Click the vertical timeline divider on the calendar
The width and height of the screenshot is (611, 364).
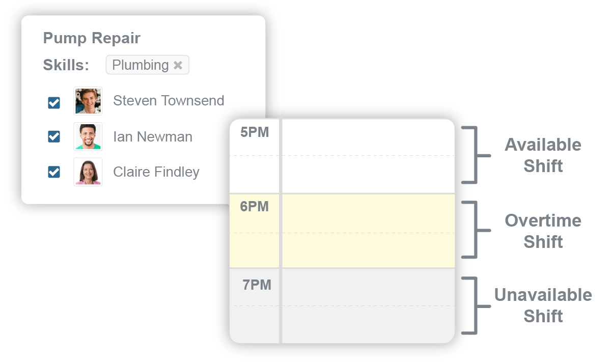[281, 229]
